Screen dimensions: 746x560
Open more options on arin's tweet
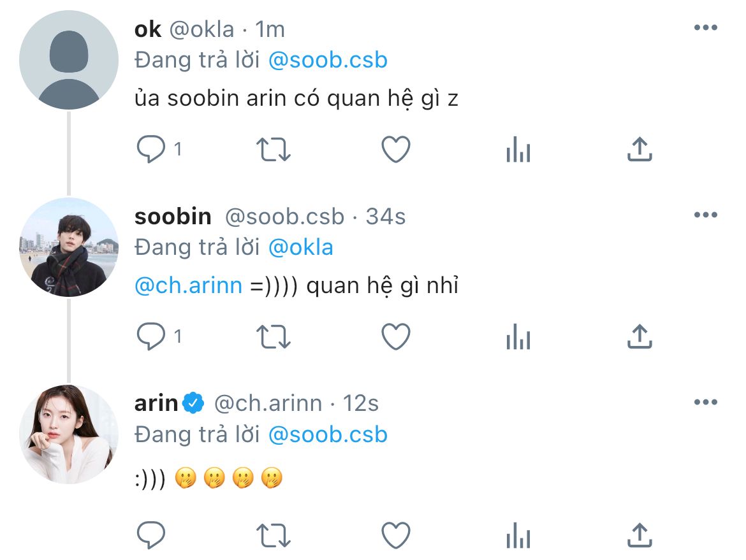(705, 402)
